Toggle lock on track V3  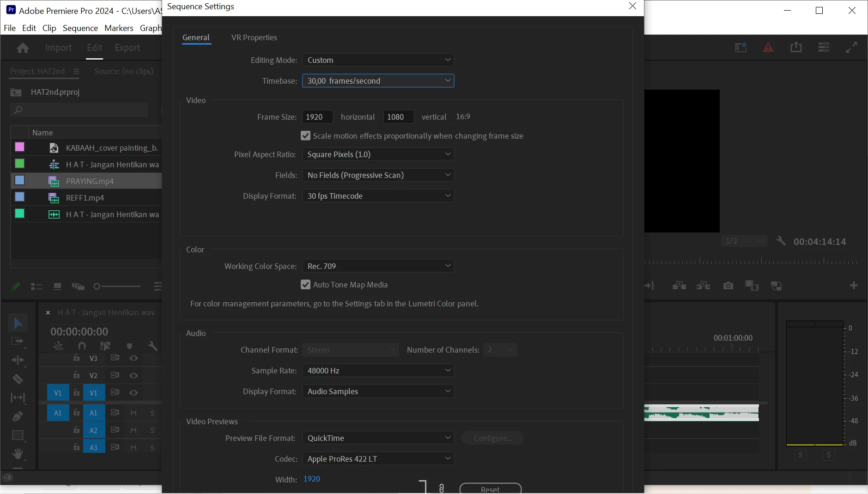tap(77, 358)
